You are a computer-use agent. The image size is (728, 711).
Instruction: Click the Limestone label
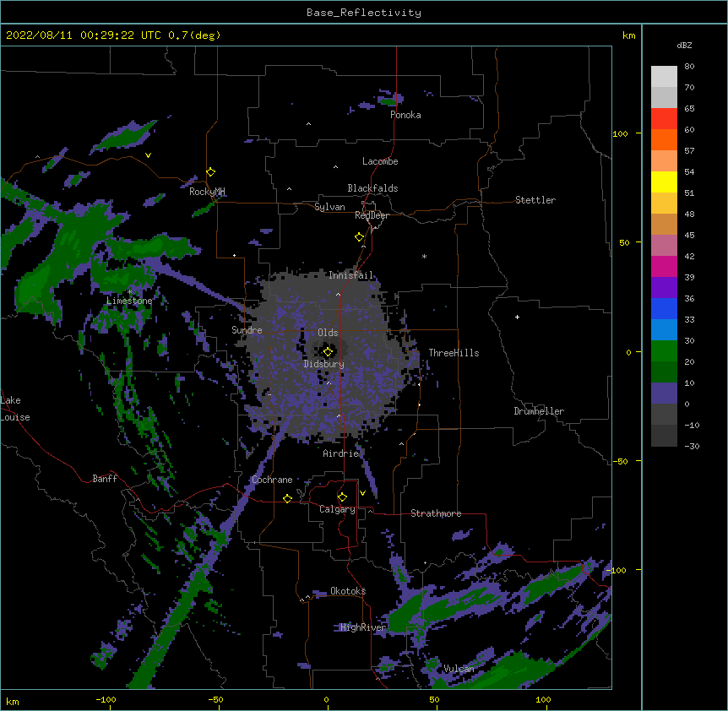(129, 301)
